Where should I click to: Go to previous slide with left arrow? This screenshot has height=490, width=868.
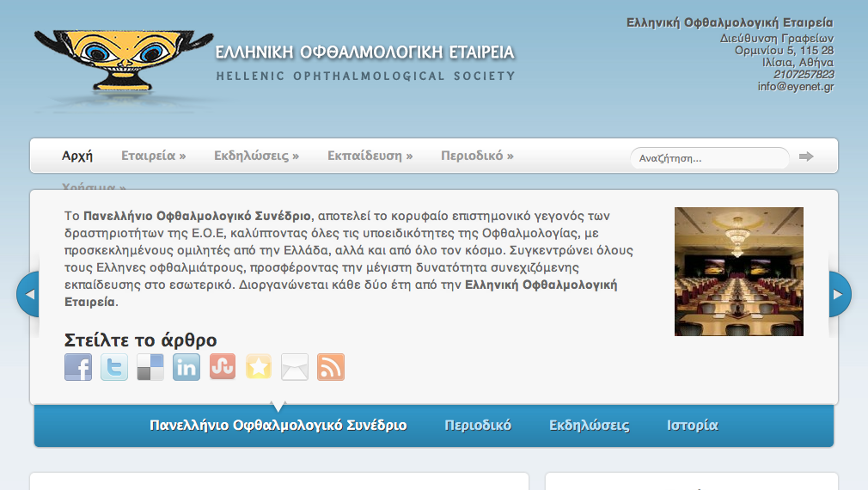tap(28, 294)
